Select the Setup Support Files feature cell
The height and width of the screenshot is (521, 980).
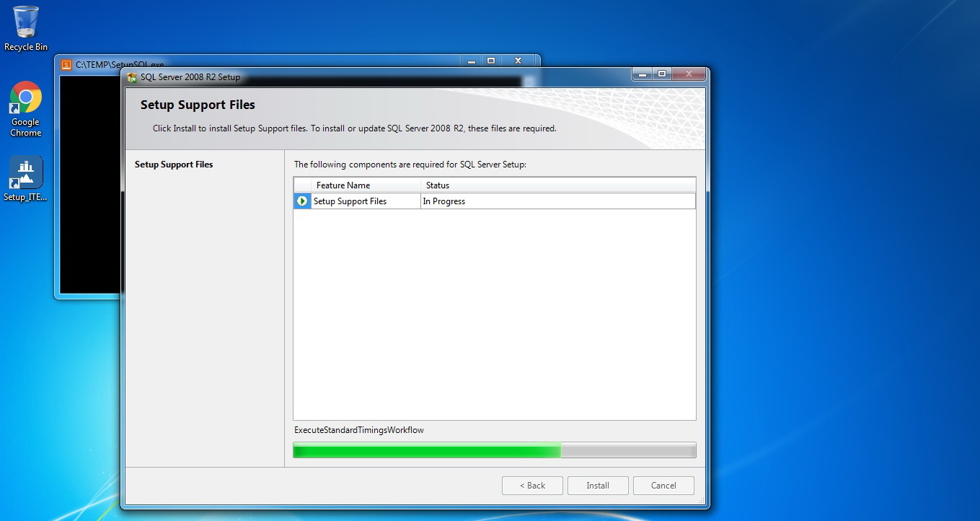click(x=366, y=201)
